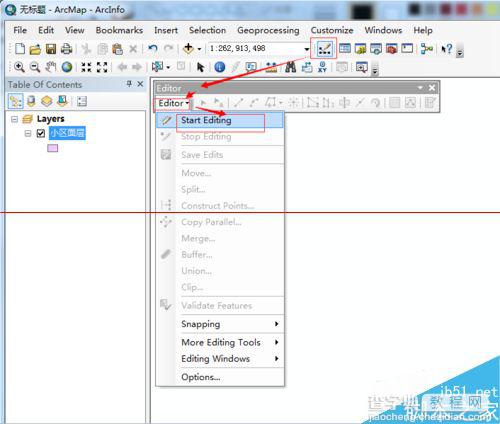Click List By Visibility icon
Viewport: 500px width, 424px height.
click(x=47, y=101)
